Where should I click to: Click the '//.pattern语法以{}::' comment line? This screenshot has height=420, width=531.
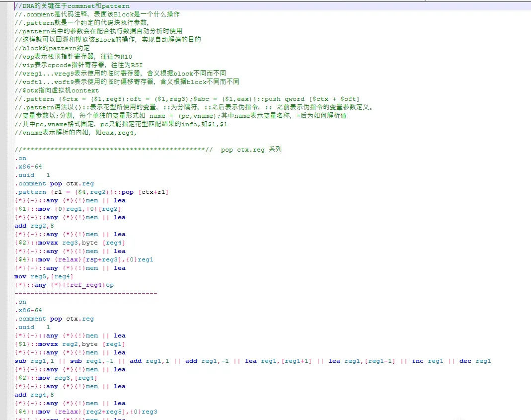(x=194, y=107)
